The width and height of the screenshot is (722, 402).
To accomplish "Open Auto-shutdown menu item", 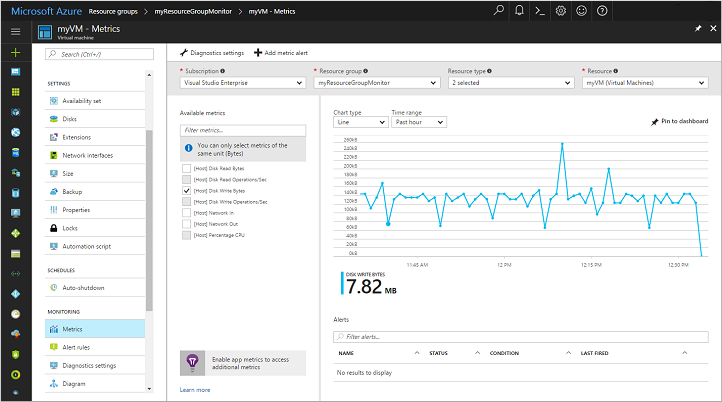I will pyautogui.click(x=95, y=287).
